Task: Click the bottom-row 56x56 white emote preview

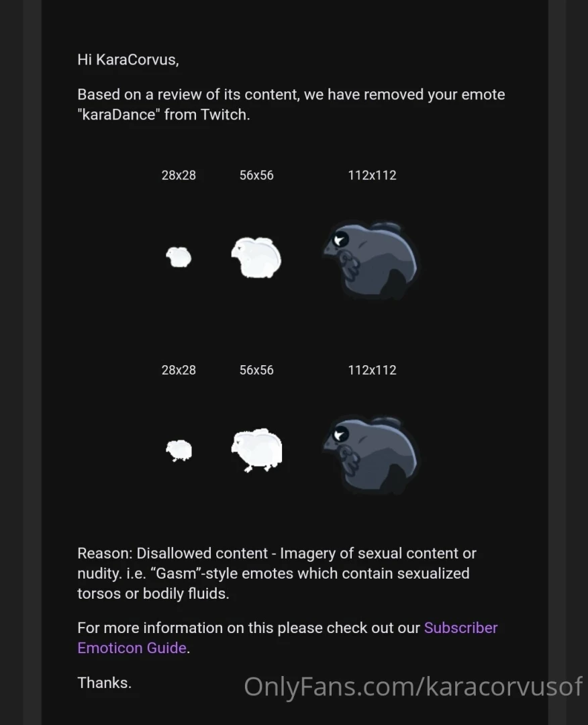Action: point(256,450)
